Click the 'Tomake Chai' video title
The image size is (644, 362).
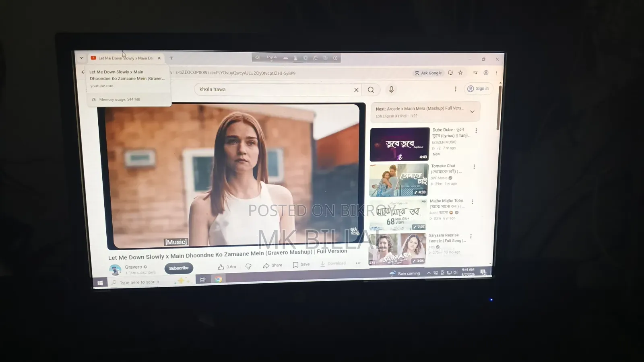coord(446,169)
